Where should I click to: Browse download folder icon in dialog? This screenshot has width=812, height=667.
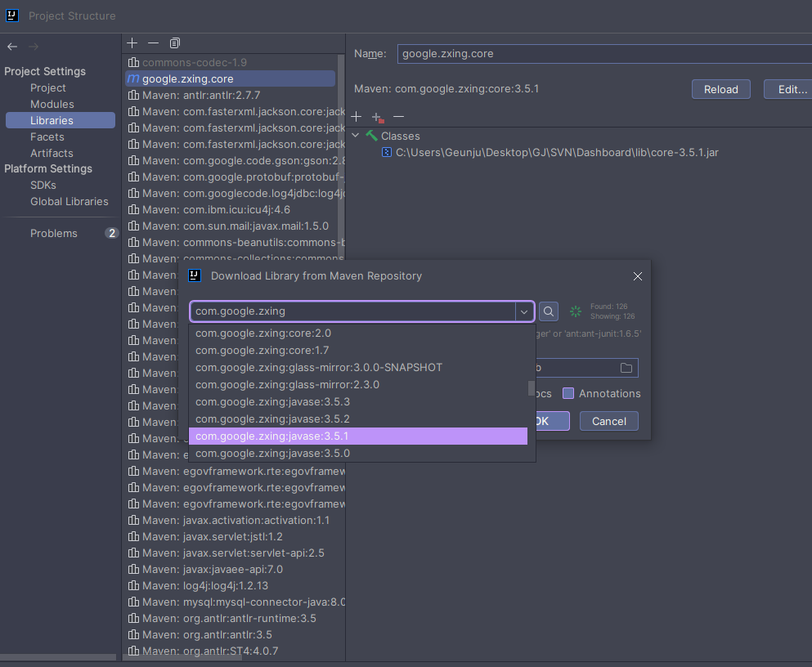click(x=626, y=368)
